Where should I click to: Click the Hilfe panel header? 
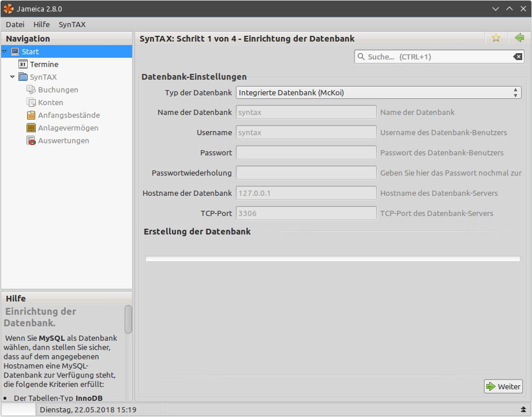coord(66,298)
